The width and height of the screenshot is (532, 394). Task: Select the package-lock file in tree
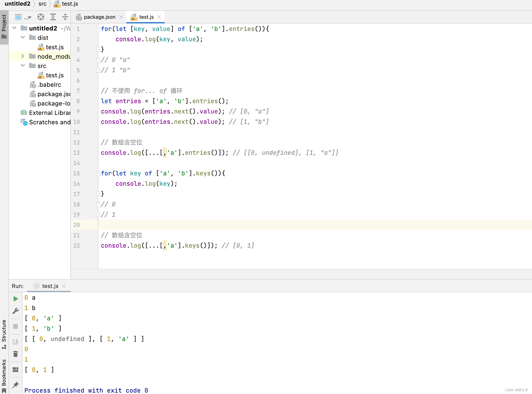click(50, 103)
